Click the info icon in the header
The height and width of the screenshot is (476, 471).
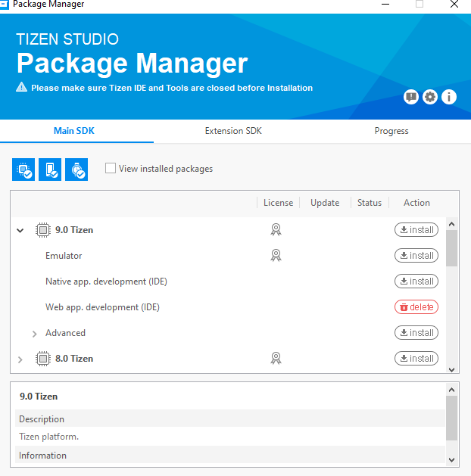point(449,97)
